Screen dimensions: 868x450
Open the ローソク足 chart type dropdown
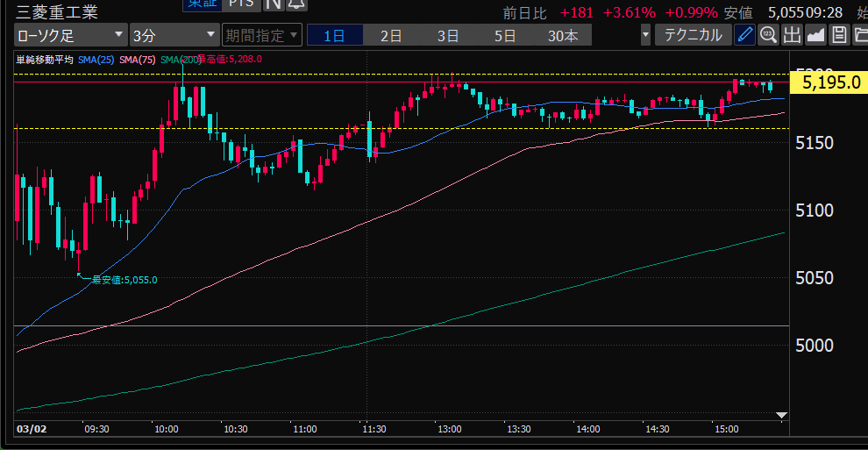click(x=69, y=36)
